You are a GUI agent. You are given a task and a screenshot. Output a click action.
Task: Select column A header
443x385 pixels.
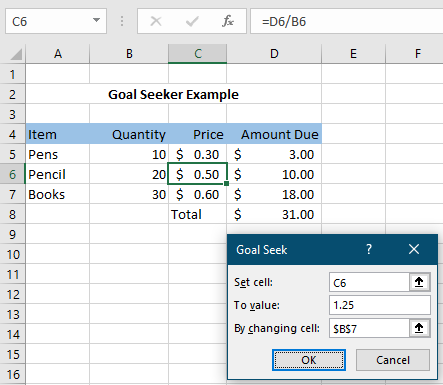[58, 54]
